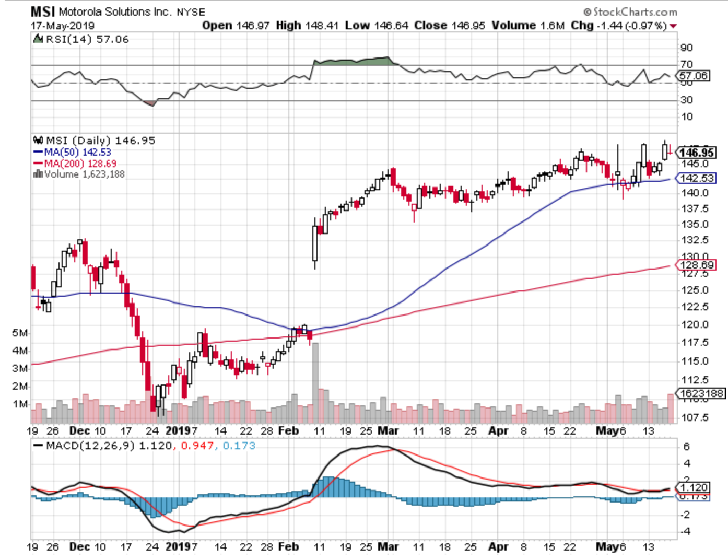Click the -4 level on MACD axis
This screenshot has width=728, height=560.
point(687,531)
